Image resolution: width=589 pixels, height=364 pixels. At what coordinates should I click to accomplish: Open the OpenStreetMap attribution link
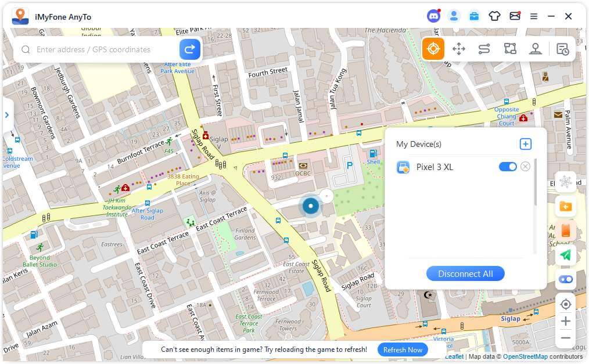point(525,356)
